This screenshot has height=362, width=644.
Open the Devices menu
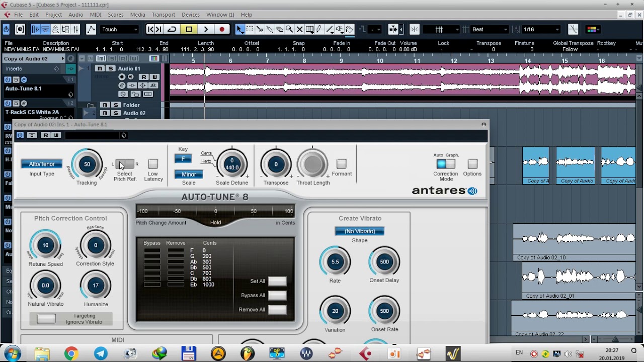(191, 15)
